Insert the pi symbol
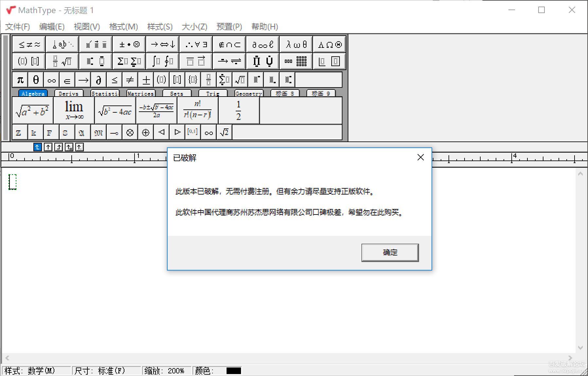 (x=20, y=80)
